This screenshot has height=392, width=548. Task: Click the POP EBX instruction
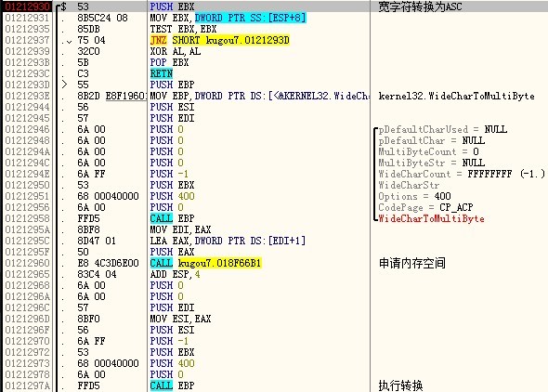tap(169, 62)
